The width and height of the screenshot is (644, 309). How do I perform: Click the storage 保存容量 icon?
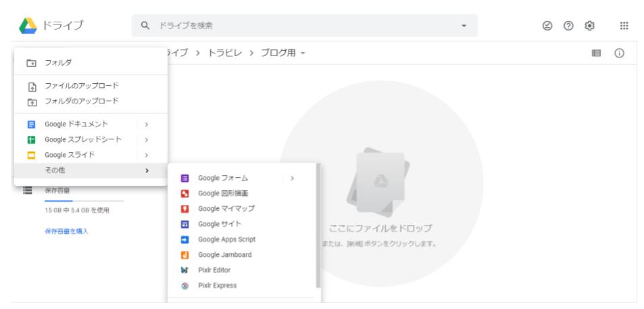tap(28, 190)
